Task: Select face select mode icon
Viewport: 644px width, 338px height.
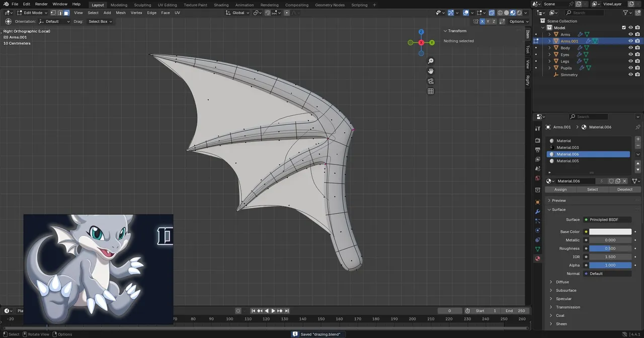Action: [66, 13]
